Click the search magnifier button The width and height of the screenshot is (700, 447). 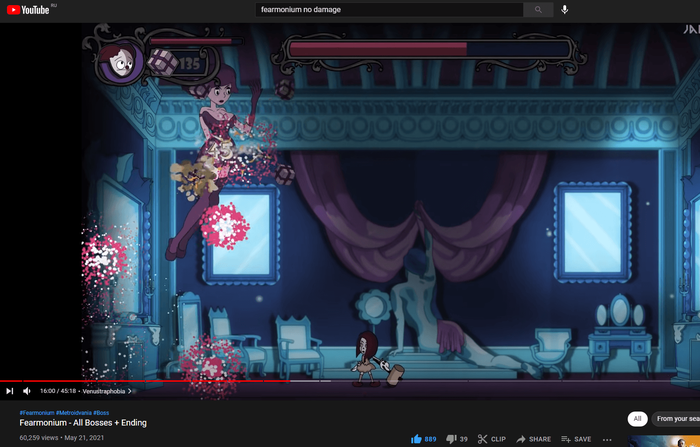click(538, 10)
